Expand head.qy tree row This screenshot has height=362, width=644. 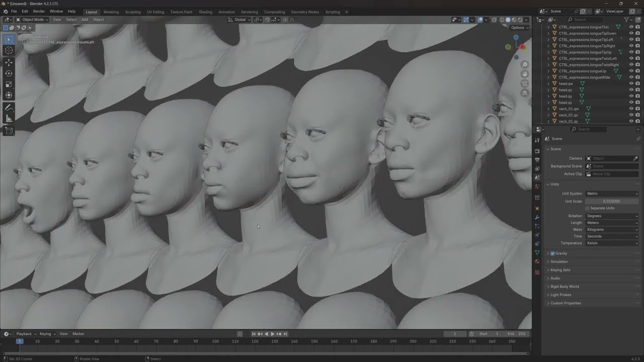(x=548, y=96)
